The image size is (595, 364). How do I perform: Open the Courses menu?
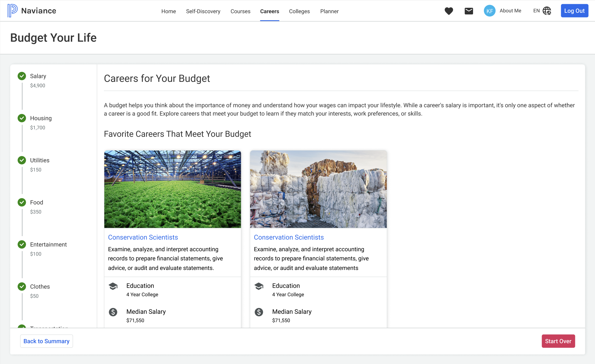(x=240, y=11)
